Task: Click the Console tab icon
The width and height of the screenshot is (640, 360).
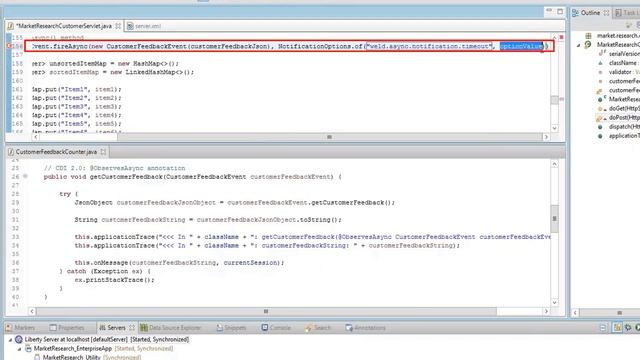Action: tap(265, 328)
